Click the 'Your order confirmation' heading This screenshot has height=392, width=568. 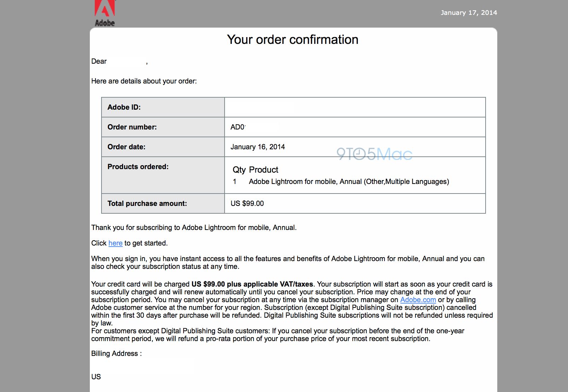tap(292, 40)
